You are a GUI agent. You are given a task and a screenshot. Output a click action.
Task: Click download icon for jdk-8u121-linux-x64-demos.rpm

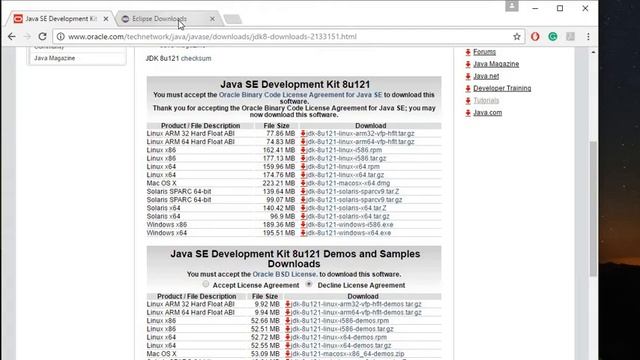288,337
